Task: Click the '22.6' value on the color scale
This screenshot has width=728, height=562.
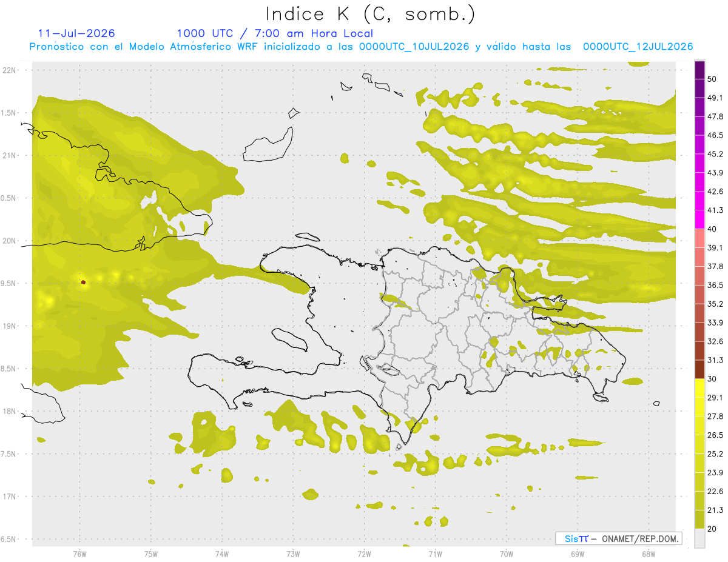Action: 716,492
